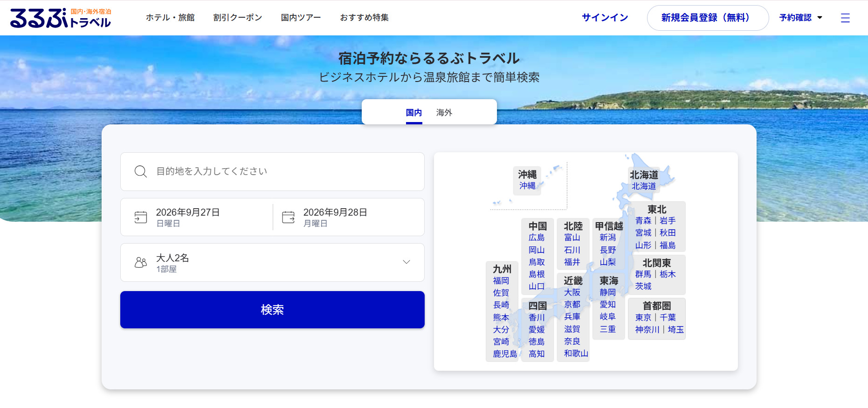Open the ホテル・旅館 menu

(170, 18)
